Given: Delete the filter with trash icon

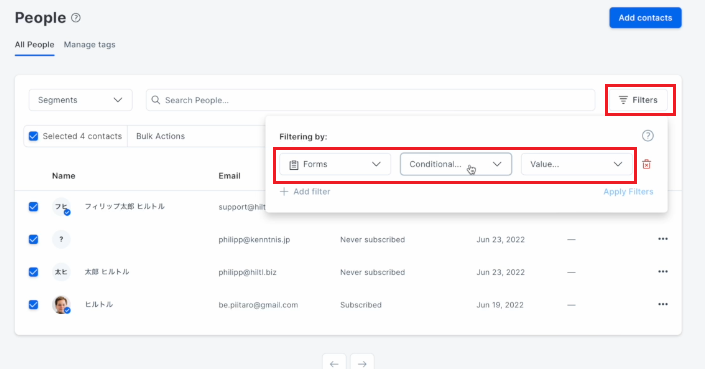Looking at the screenshot, I should tap(647, 164).
